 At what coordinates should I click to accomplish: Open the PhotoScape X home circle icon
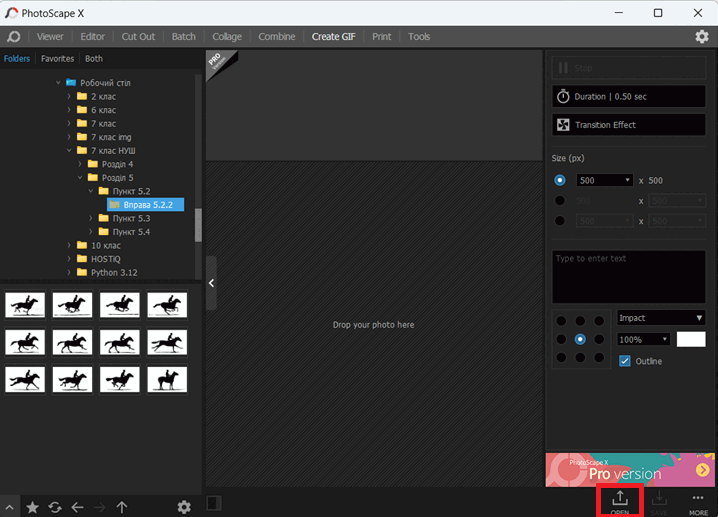[x=14, y=37]
